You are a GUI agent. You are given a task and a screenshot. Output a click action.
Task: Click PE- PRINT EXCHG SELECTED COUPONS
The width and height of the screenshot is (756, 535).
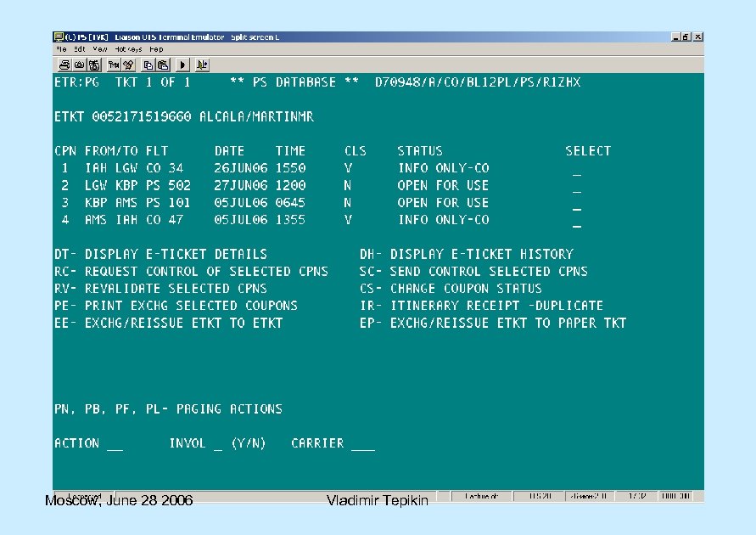pos(176,306)
